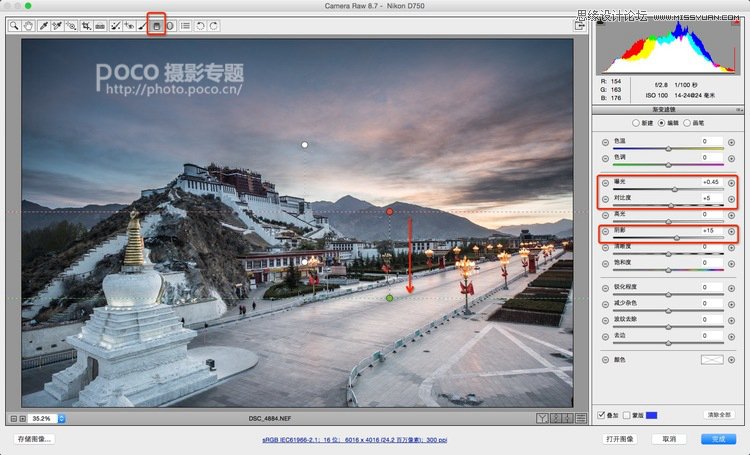Enable the 蒙版 mask checkbox

(x=627, y=415)
